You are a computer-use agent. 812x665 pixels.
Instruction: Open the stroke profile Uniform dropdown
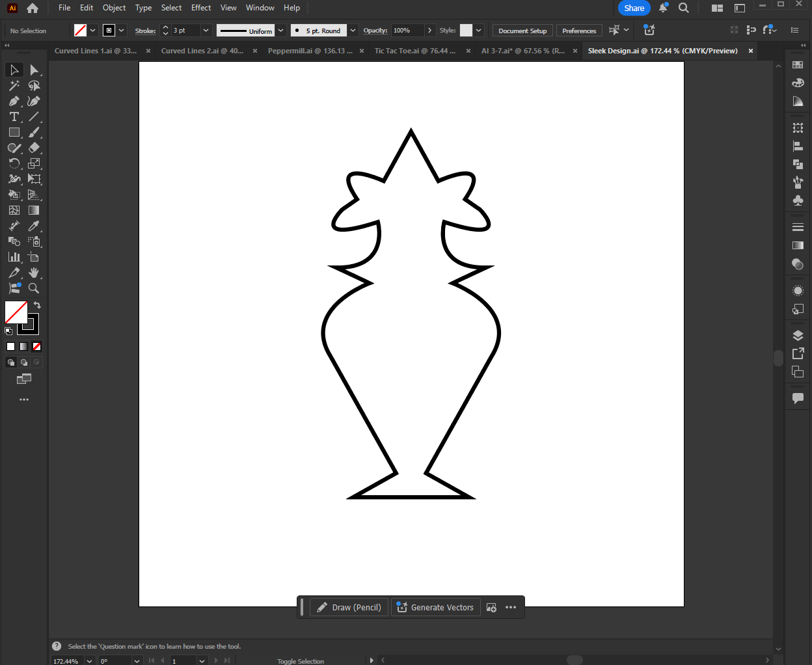pyautogui.click(x=280, y=30)
